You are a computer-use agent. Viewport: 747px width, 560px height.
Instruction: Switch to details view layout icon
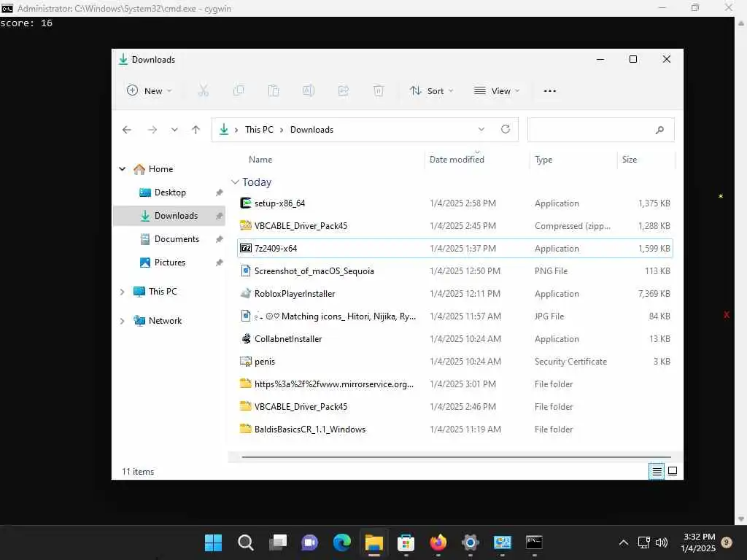pos(657,472)
